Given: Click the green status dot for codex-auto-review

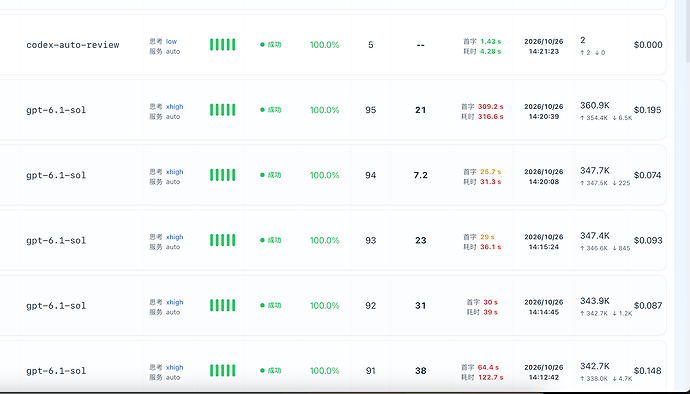Looking at the screenshot, I should (x=262, y=44).
